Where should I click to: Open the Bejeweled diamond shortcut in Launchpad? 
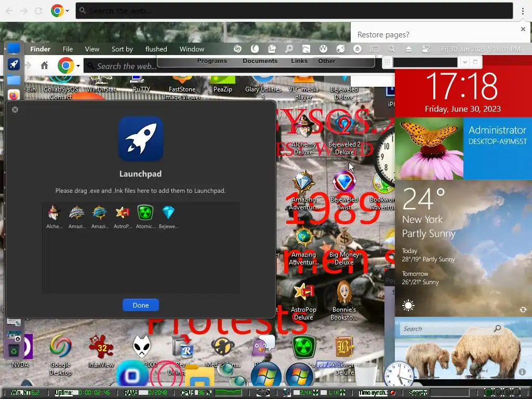coord(169,217)
